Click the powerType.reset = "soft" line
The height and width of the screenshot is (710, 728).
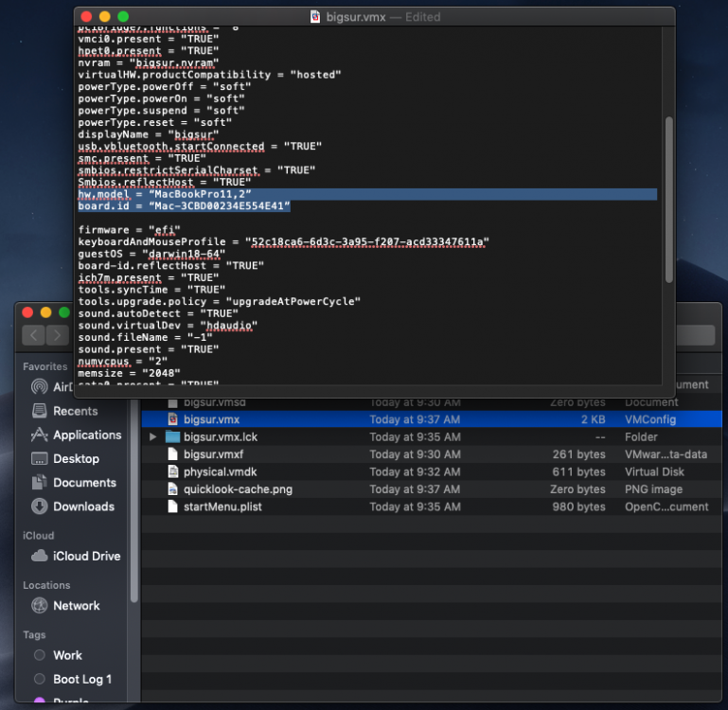[x=154, y=122]
